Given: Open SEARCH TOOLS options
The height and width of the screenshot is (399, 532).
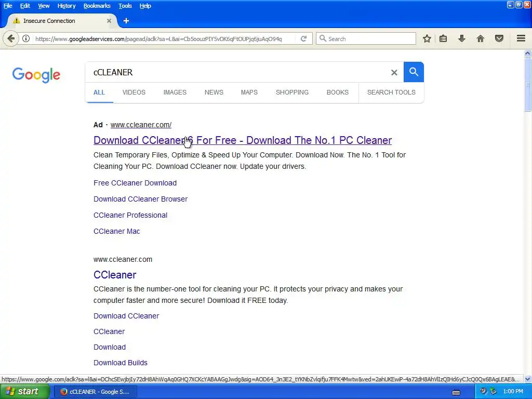Looking at the screenshot, I should click(391, 92).
